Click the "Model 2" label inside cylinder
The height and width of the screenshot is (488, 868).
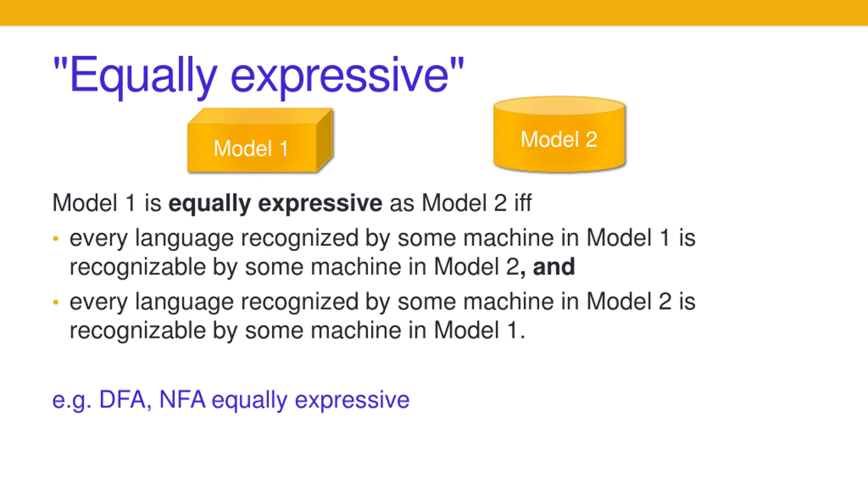[x=559, y=139]
